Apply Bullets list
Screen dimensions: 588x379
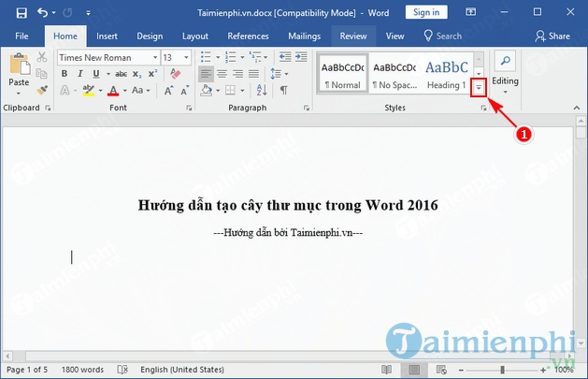(x=206, y=57)
